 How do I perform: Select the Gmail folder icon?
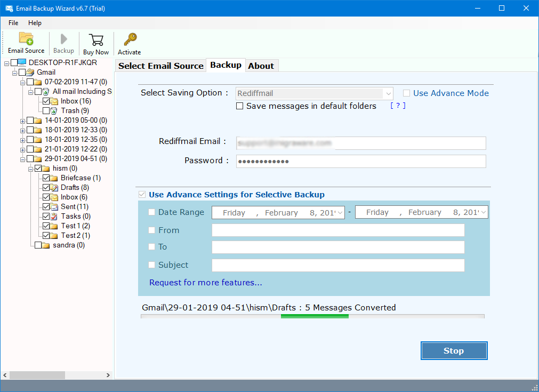click(30, 72)
